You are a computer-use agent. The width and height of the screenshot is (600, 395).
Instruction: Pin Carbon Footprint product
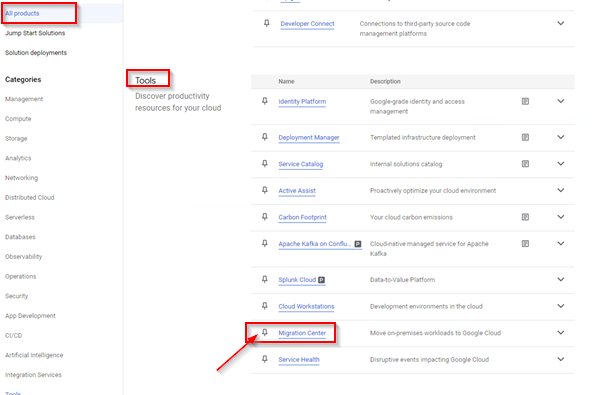pyautogui.click(x=265, y=217)
